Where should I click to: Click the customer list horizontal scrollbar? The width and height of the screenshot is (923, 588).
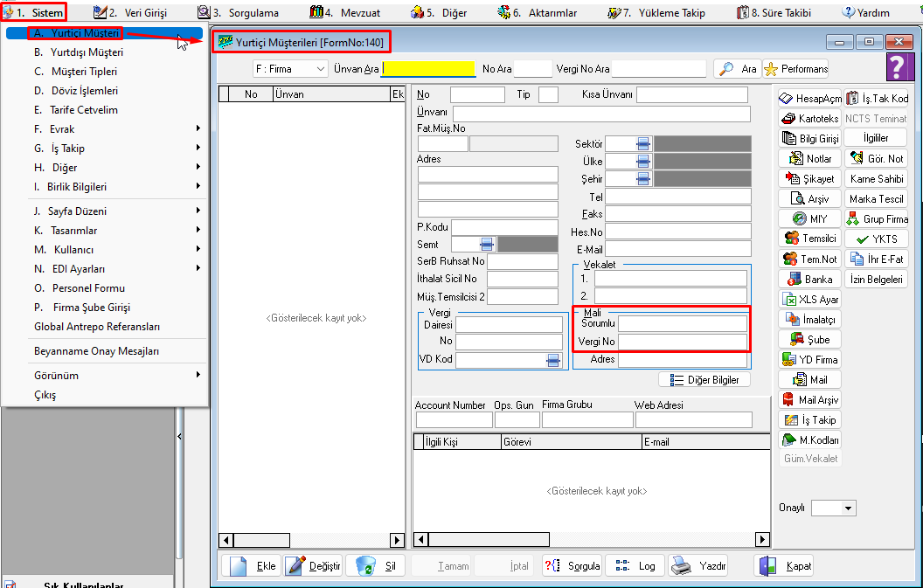point(312,540)
